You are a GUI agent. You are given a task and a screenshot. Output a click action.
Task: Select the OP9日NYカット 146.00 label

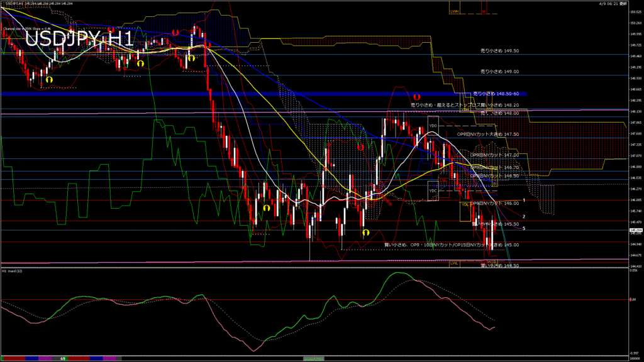[487, 203]
